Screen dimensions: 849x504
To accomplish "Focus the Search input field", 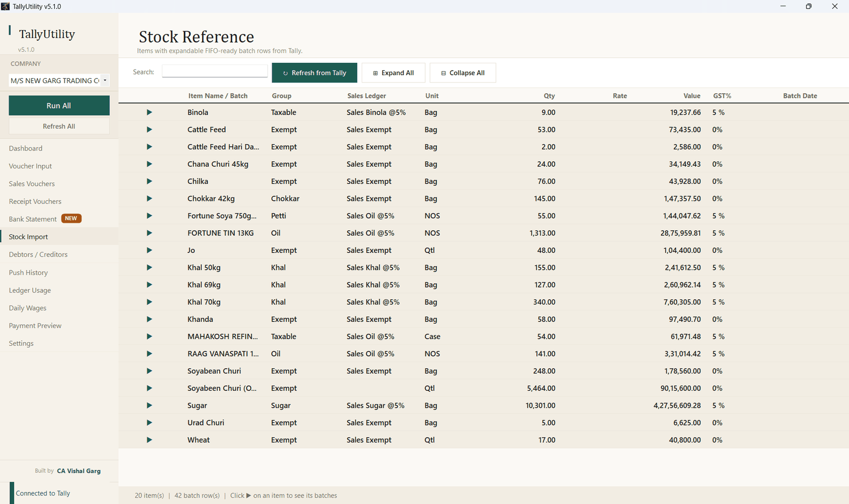I will click(215, 71).
